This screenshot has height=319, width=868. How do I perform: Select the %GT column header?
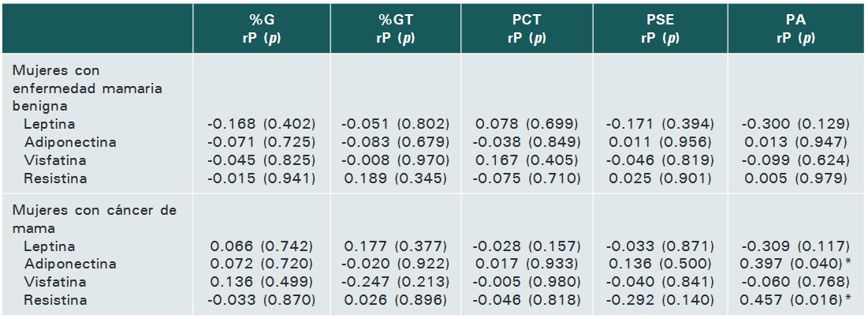coord(395,28)
